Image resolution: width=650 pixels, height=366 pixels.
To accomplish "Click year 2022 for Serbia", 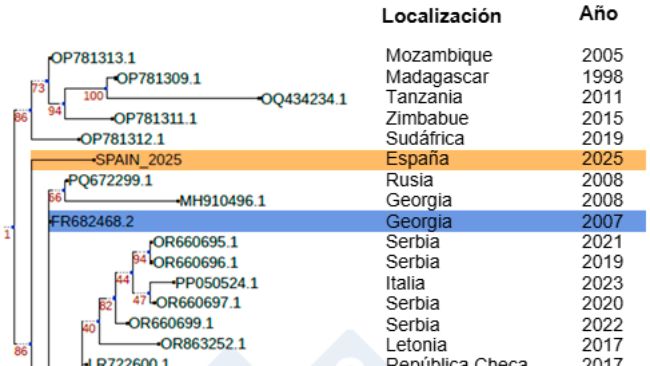I will point(602,325).
